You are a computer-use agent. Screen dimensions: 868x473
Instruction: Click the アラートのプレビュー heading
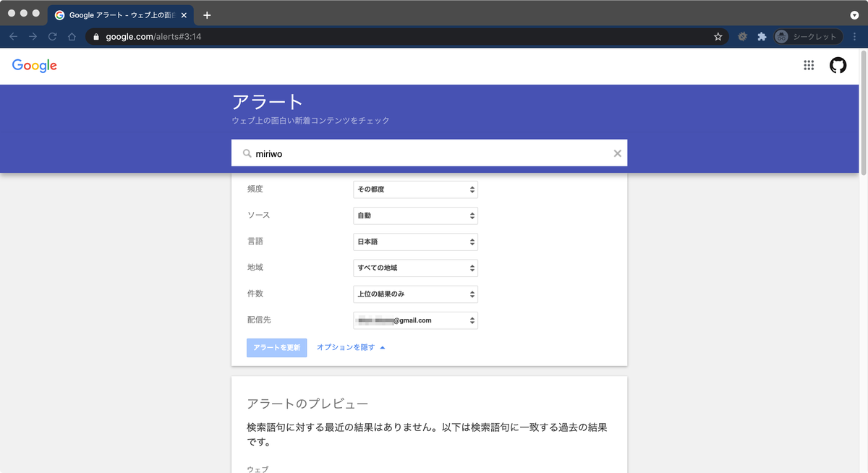pyautogui.click(x=307, y=404)
